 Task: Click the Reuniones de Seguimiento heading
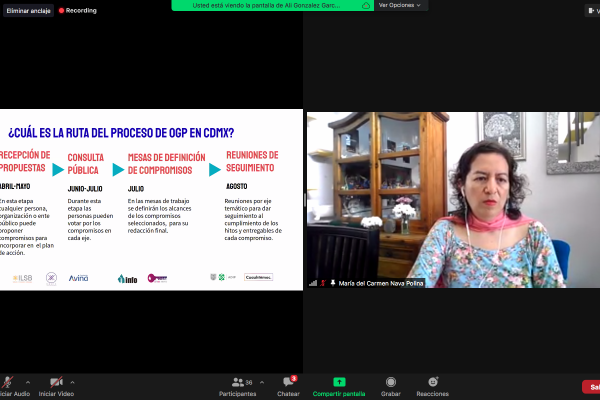[252, 162]
